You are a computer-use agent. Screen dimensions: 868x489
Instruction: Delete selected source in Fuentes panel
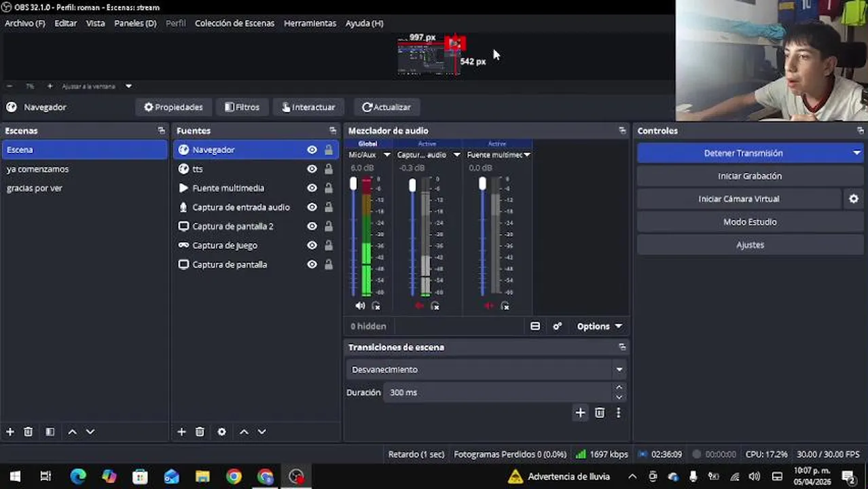click(200, 432)
